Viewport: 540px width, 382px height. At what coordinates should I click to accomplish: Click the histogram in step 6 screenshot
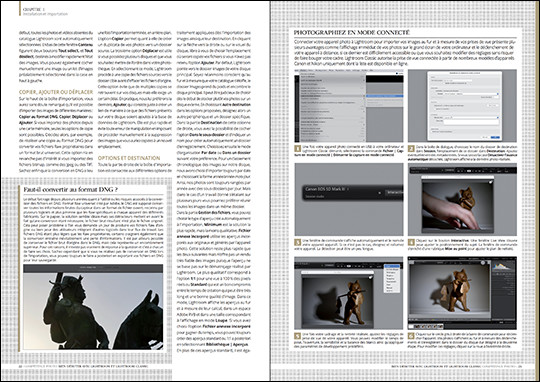point(502,266)
